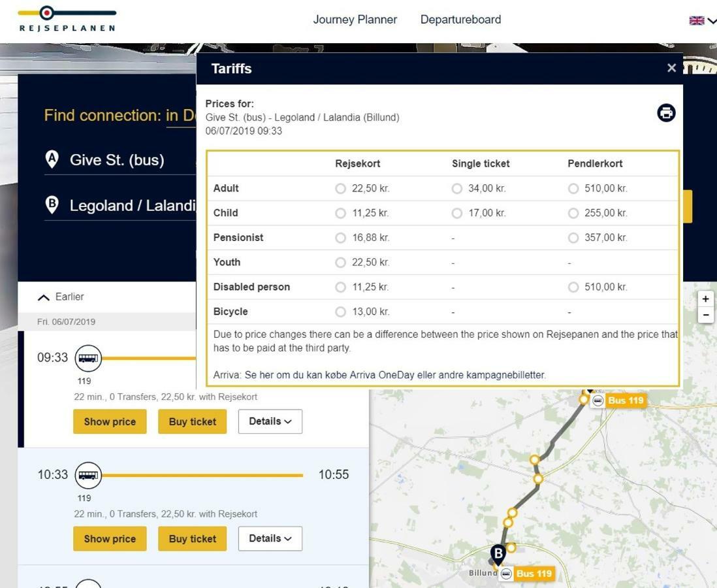Open the Arriva OneDay campaign tickets link
The height and width of the screenshot is (588, 717).
395,375
